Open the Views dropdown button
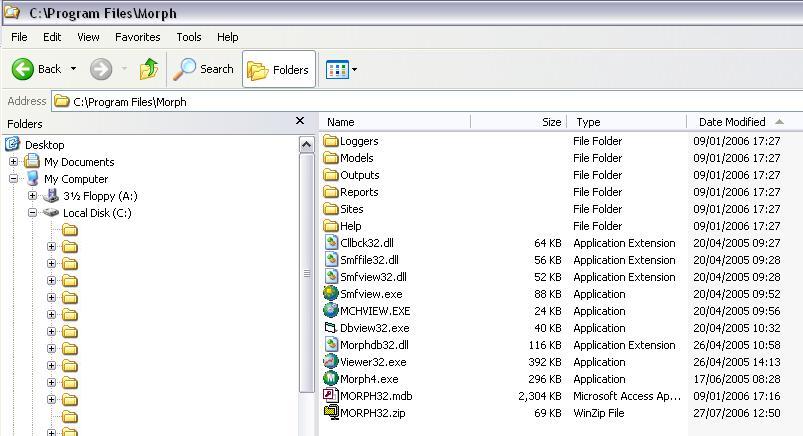803x436 pixels. (x=341, y=69)
